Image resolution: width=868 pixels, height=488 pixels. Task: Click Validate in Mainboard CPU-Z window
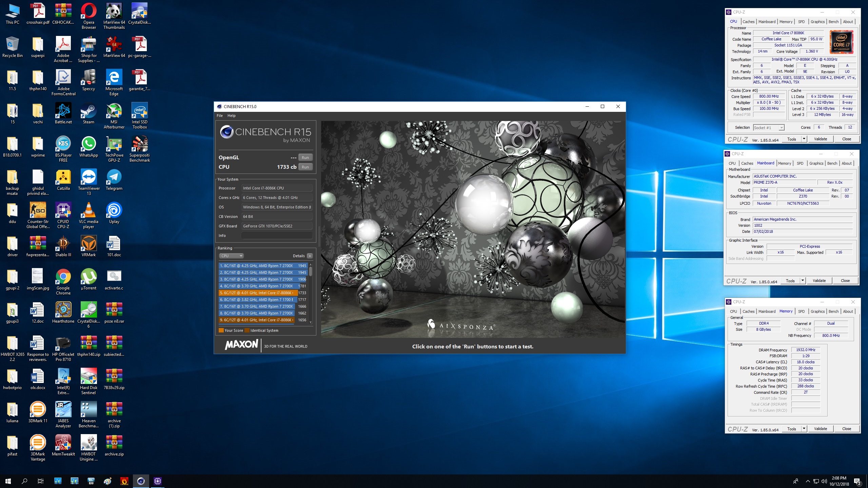point(819,281)
